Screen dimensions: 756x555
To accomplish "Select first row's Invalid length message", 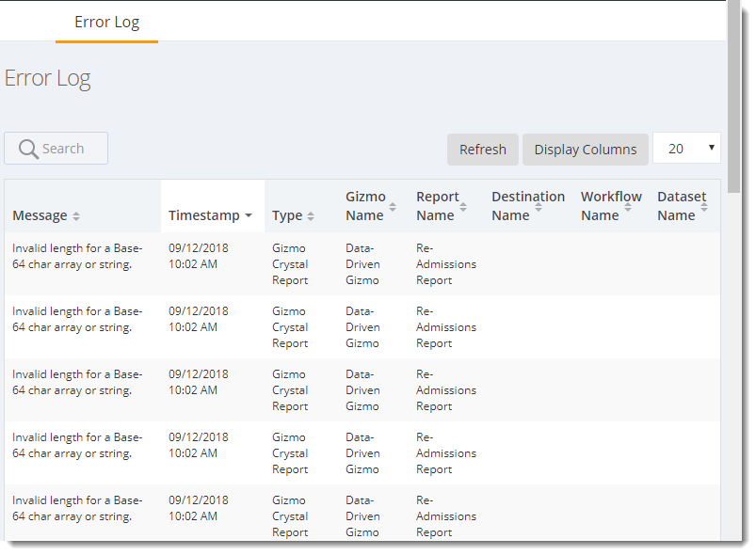I will (77, 256).
